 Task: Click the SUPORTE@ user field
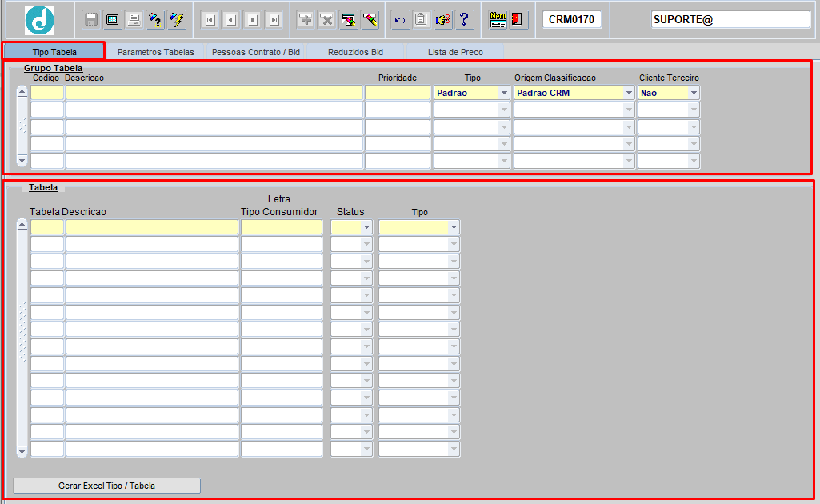click(730, 19)
